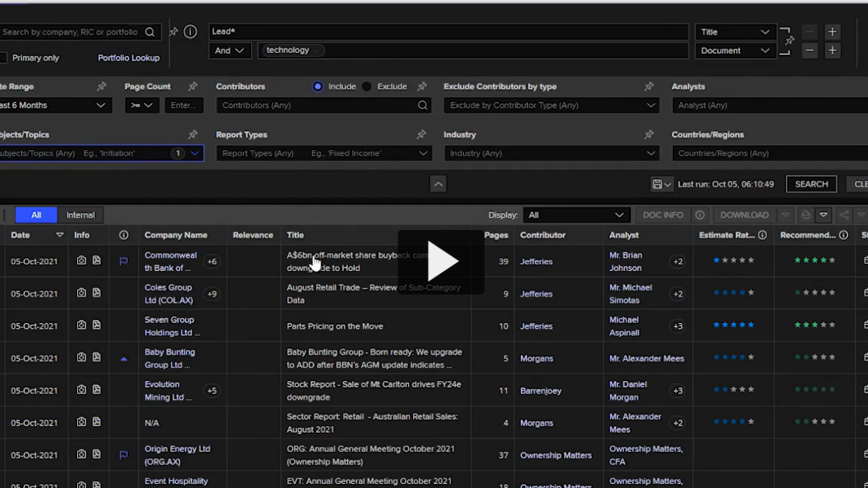Click the flag icon in Origin Energy row
The width and height of the screenshot is (868, 488).
[x=123, y=455]
